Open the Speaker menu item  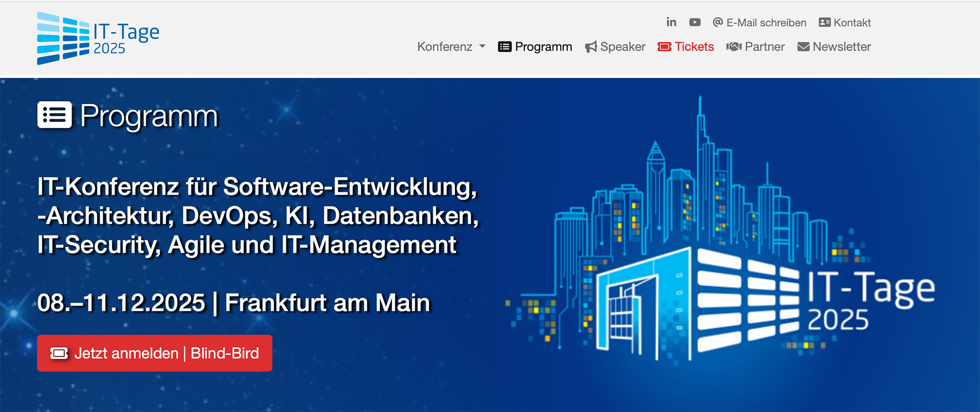tap(615, 47)
